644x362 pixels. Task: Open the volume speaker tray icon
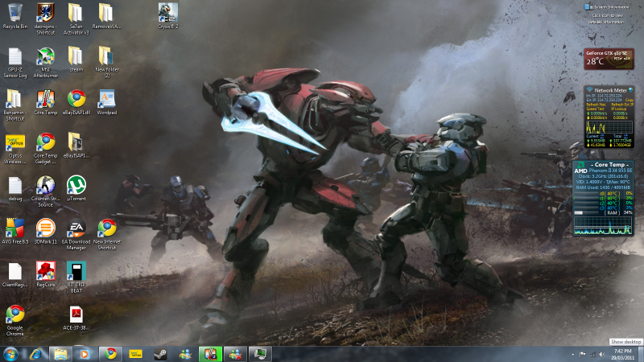[601, 354]
